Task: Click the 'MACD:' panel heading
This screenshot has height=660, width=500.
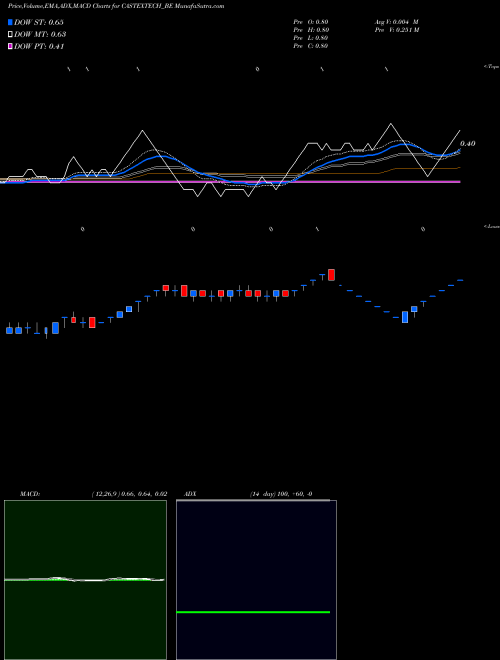Action: 30,494
